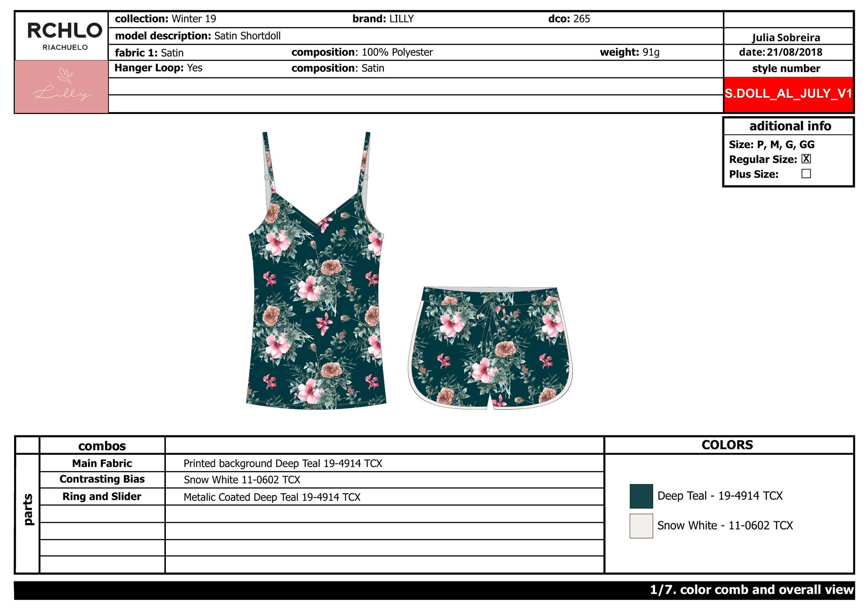
Task: Click the vertical 'parts' label
Action: 28,510
